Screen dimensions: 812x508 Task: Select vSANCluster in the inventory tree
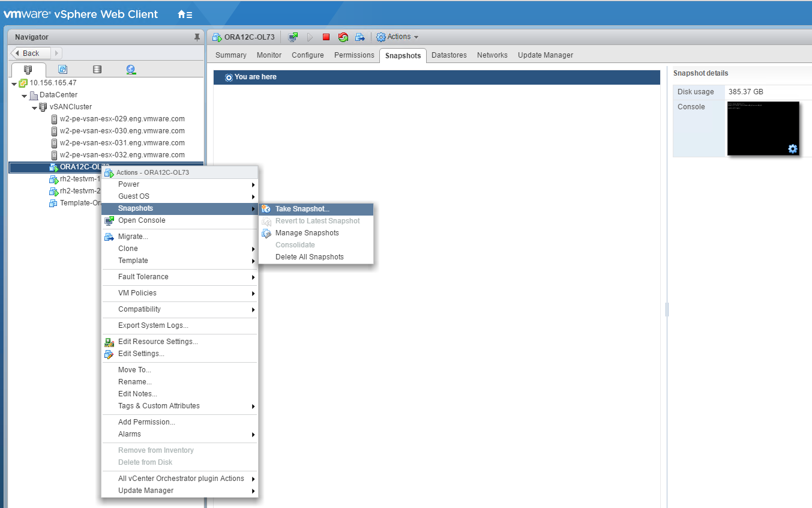[x=71, y=107]
